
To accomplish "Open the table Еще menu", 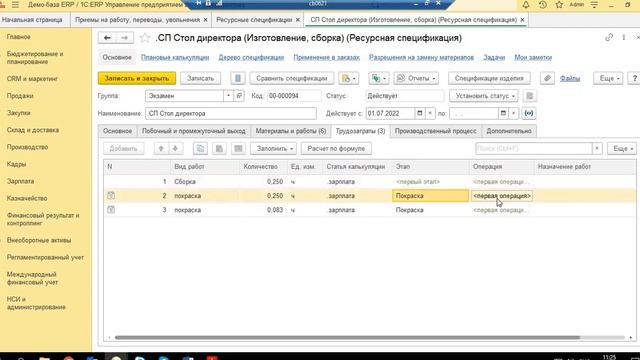I will [x=622, y=149].
